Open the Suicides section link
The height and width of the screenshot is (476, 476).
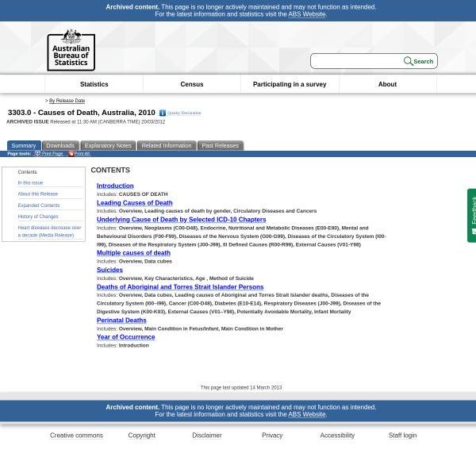pos(109,270)
